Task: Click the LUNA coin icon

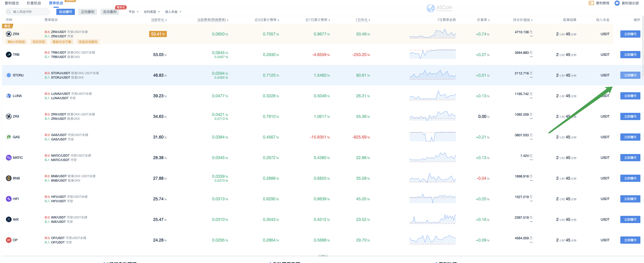Action: point(9,96)
